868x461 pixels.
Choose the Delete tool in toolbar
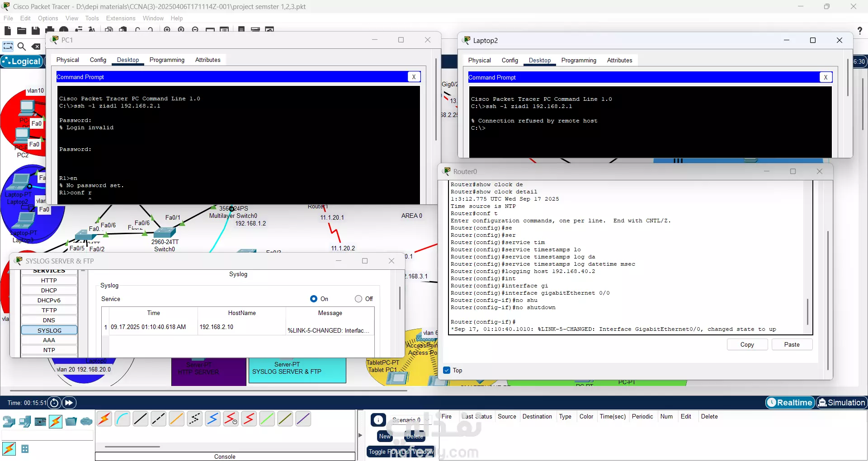tap(36, 46)
